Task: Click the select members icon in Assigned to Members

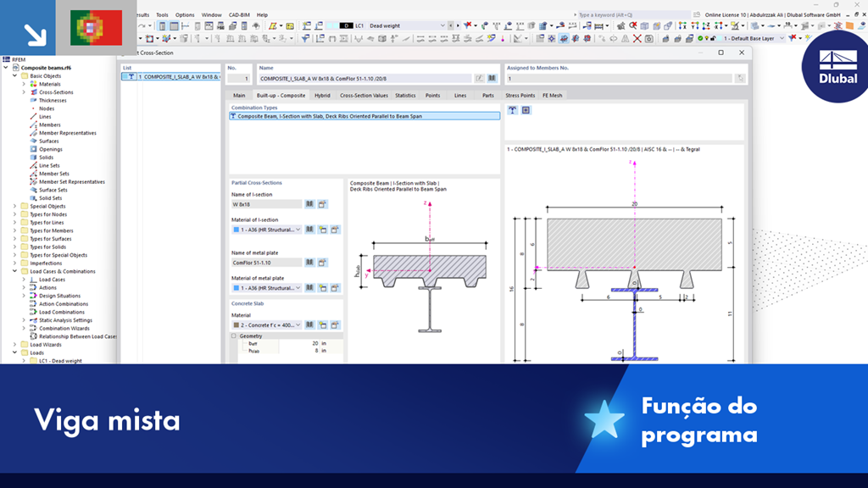Action: coord(740,79)
